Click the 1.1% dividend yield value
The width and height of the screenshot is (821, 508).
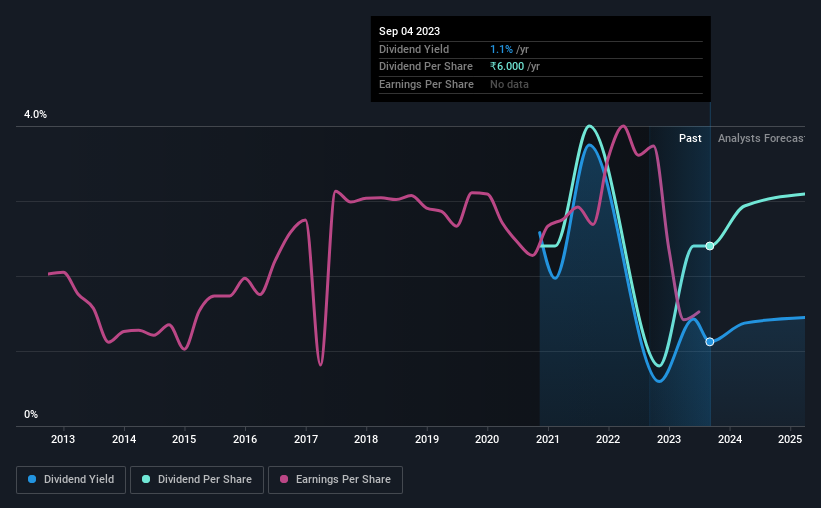coord(501,49)
